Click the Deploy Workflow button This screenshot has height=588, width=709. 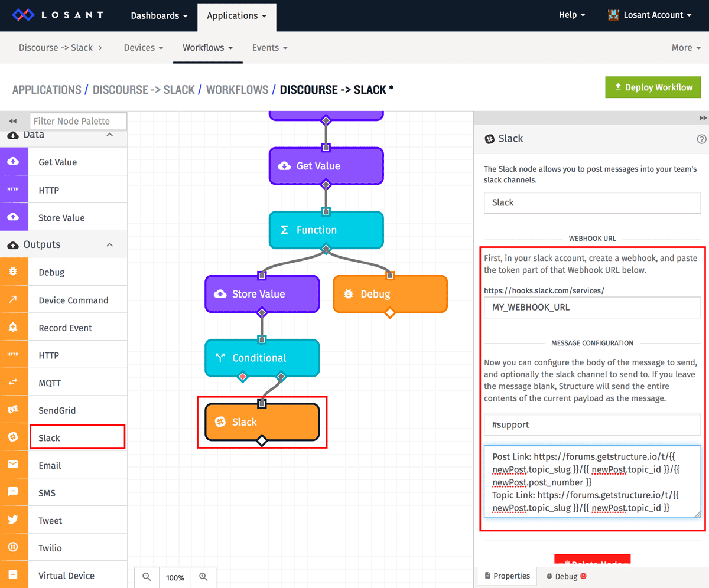pyautogui.click(x=653, y=87)
